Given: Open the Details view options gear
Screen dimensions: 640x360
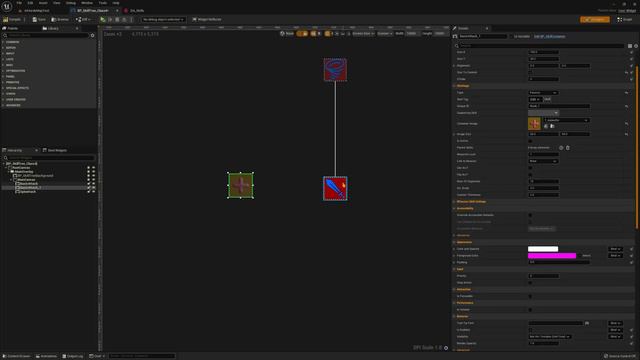Looking at the screenshot, I should (x=636, y=46).
